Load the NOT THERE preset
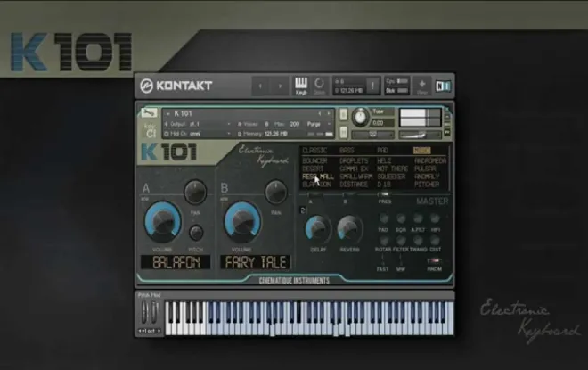The image size is (588, 370). coord(392,169)
